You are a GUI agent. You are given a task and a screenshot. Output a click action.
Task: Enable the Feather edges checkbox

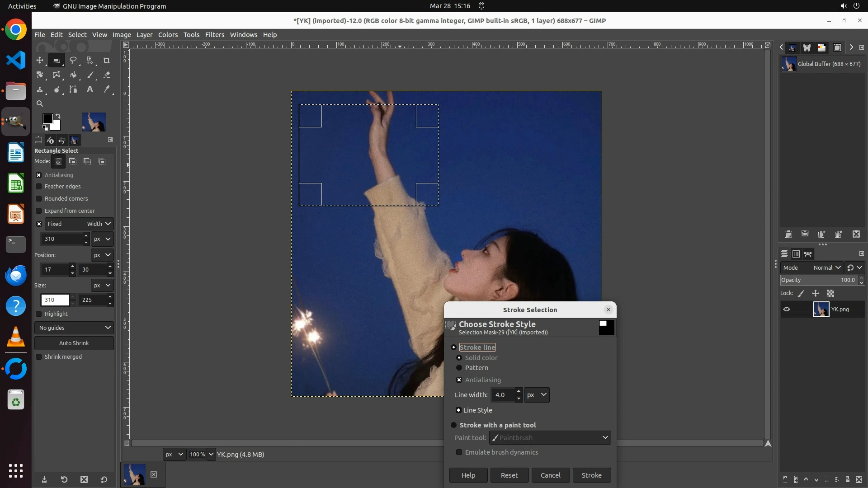pyautogui.click(x=39, y=187)
